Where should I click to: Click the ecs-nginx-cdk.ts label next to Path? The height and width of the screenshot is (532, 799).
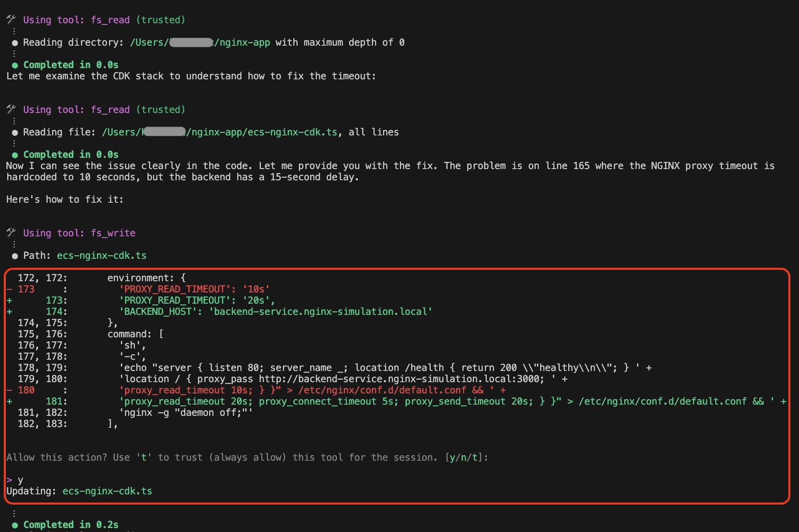101,255
